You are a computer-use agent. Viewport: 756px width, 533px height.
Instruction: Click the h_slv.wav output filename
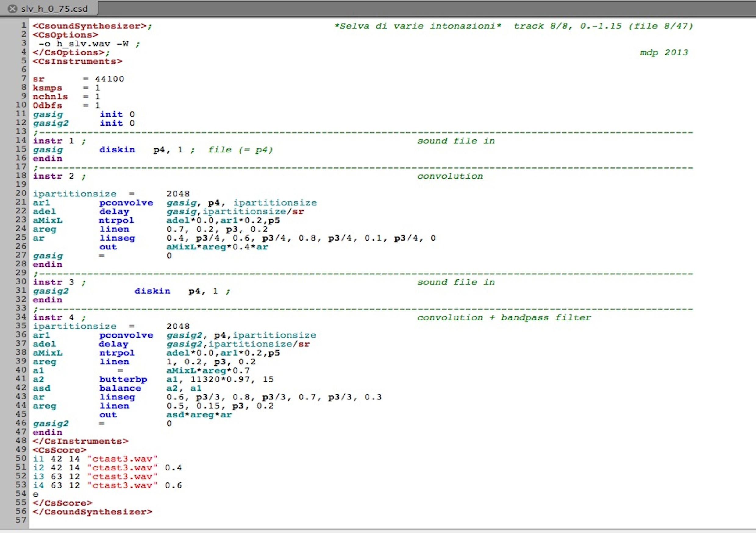pyautogui.click(x=83, y=44)
